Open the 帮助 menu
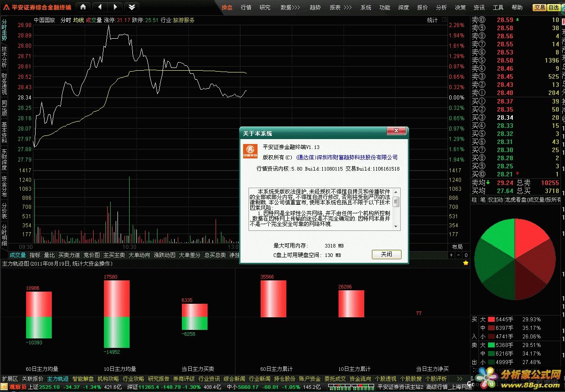 point(517,8)
